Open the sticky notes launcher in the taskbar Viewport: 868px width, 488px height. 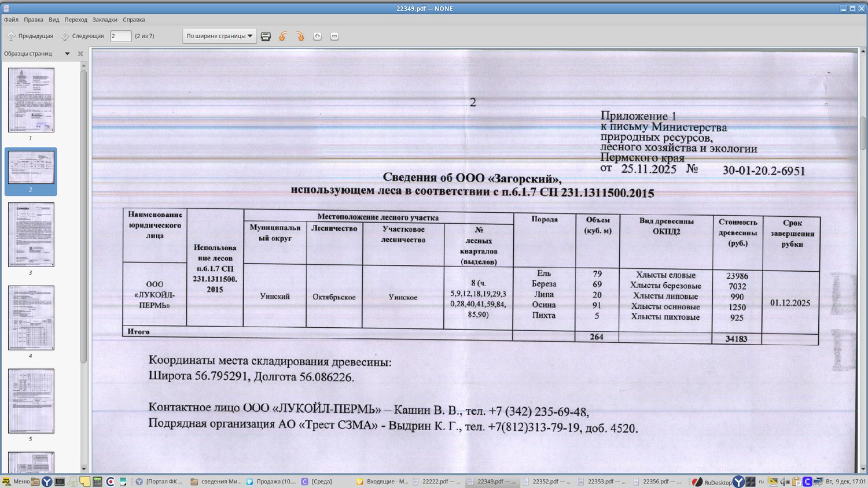coord(85,482)
